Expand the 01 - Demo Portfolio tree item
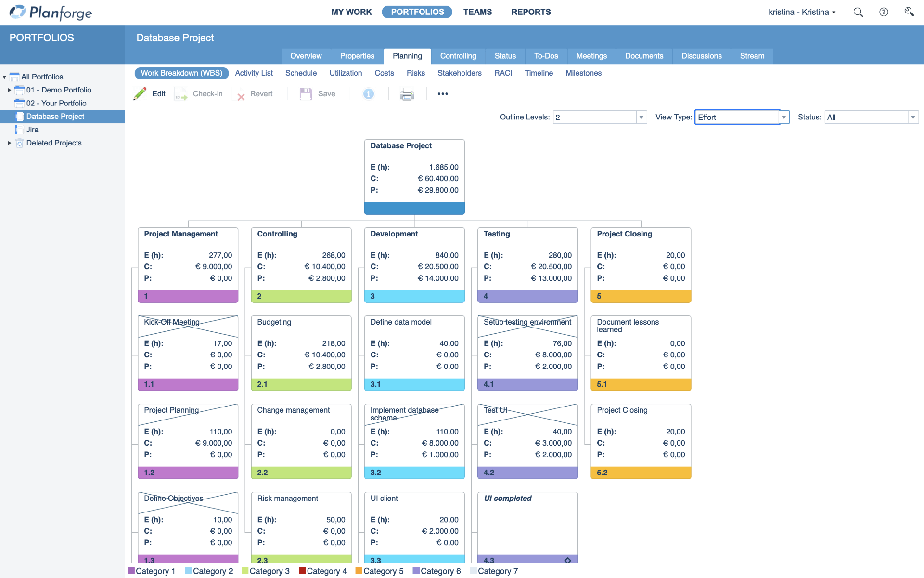Screen dimensions: 924x578 point(11,90)
